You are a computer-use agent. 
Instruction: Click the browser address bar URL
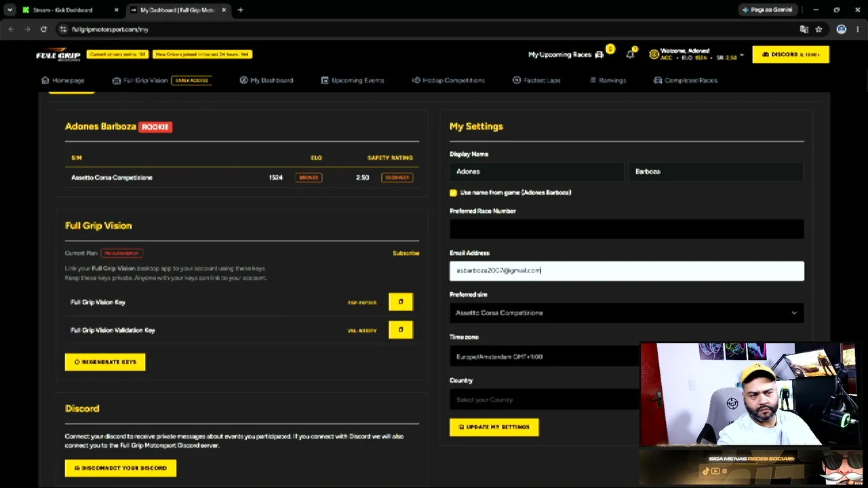[x=110, y=29]
